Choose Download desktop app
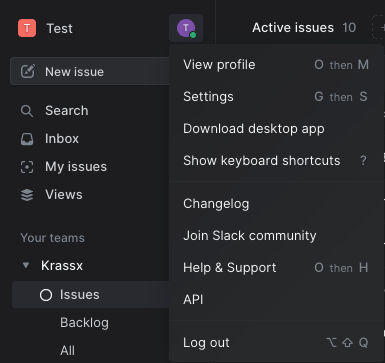The image size is (385, 363). tap(276, 129)
